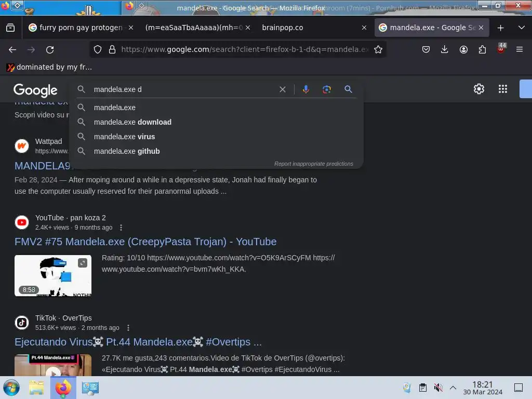Open the Firefox View icon in tab bar
This screenshot has width=532, height=399.
coord(10,28)
